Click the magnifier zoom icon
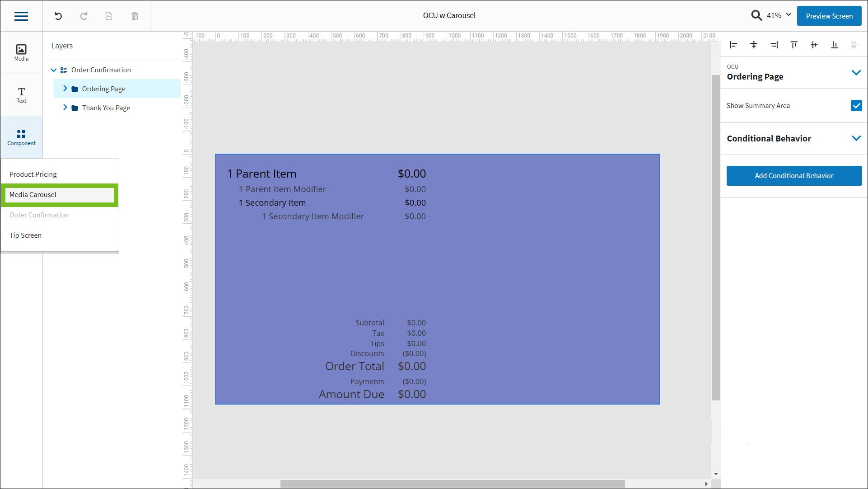Screen dimensions: 868x489 [x=756, y=16]
